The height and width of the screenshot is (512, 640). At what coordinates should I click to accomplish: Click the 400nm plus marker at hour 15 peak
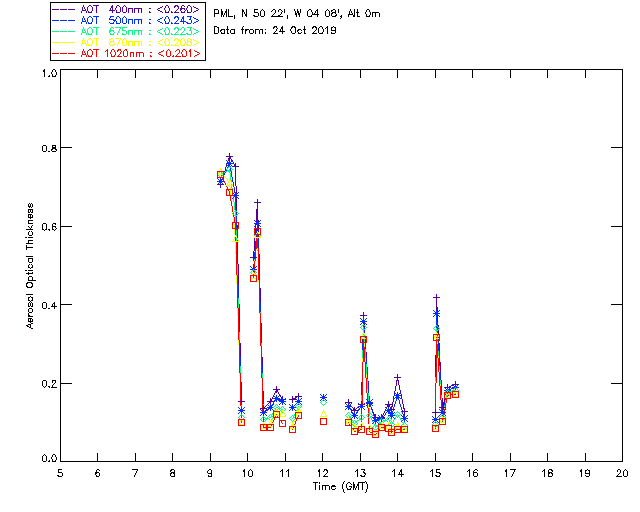point(436,298)
